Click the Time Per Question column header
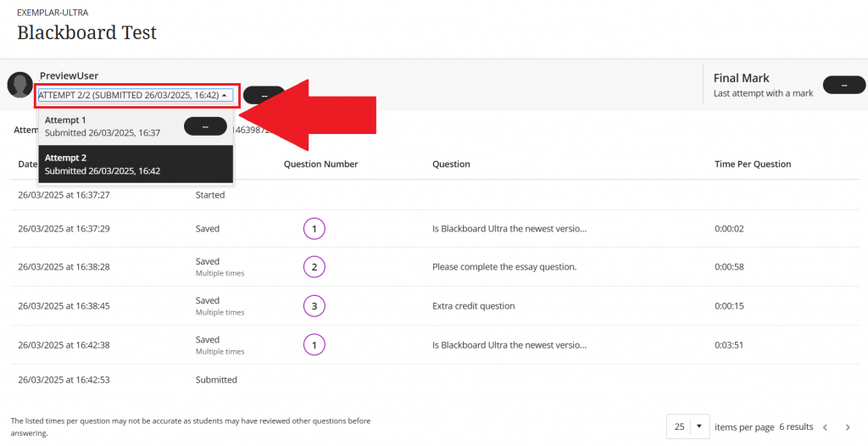The image size is (868, 446). (x=753, y=164)
